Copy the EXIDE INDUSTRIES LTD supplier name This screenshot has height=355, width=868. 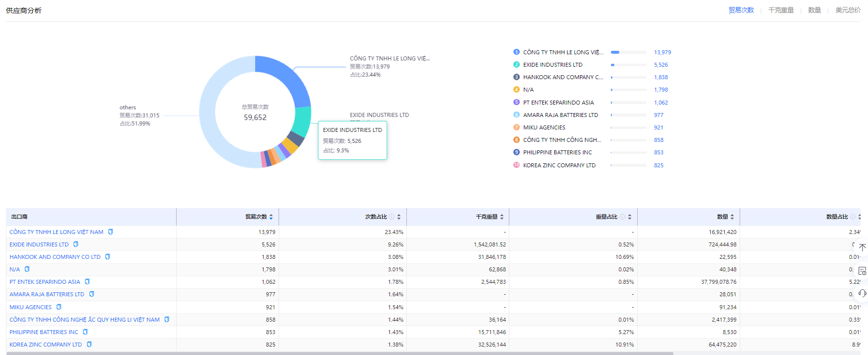76,244
